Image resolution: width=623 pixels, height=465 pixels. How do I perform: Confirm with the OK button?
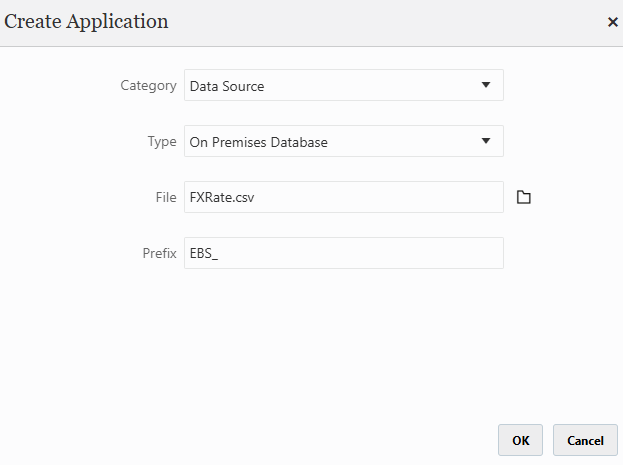click(520, 440)
